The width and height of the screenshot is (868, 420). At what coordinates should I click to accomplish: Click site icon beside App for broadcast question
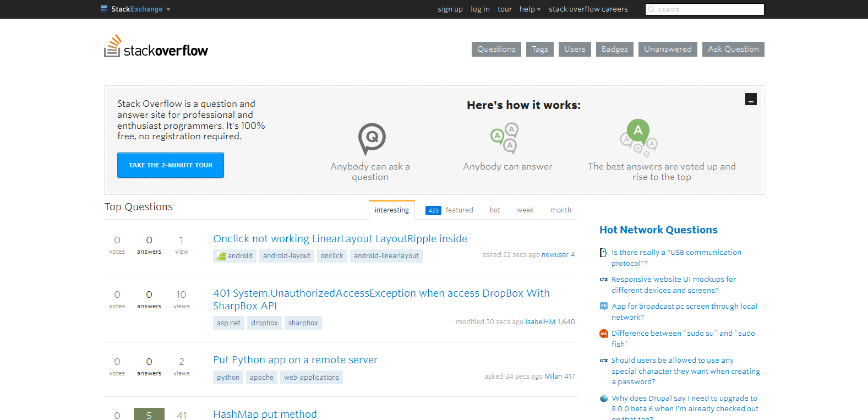point(604,306)
